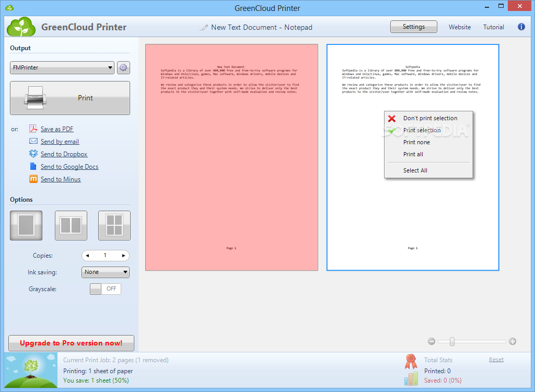Choose Print selection menu entry

pos(428,130)
